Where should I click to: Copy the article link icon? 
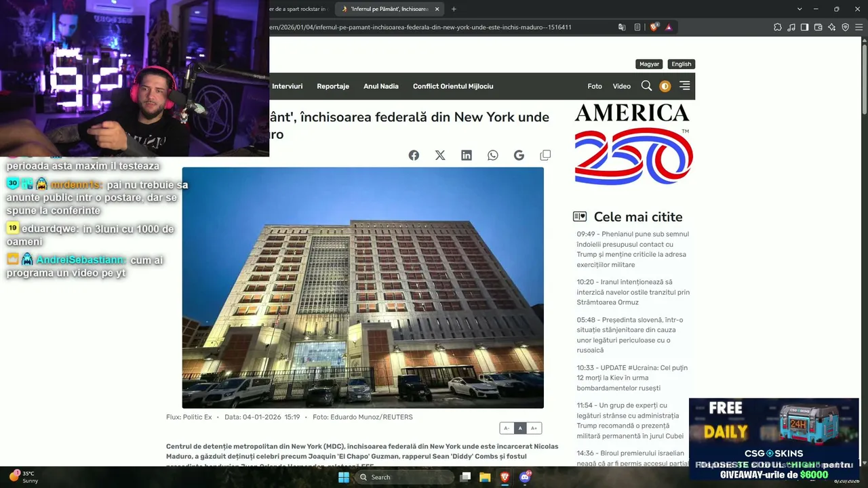[545, 155]
